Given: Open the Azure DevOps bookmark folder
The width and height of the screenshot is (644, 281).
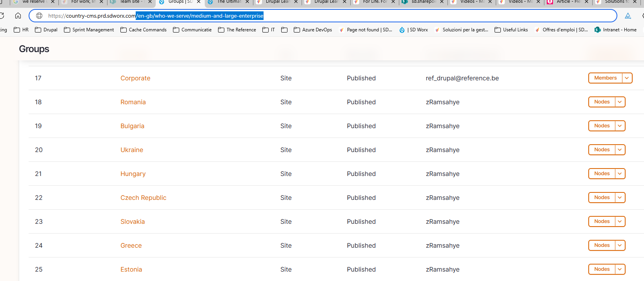Looking at the screenshot, I should coord(313,30).
